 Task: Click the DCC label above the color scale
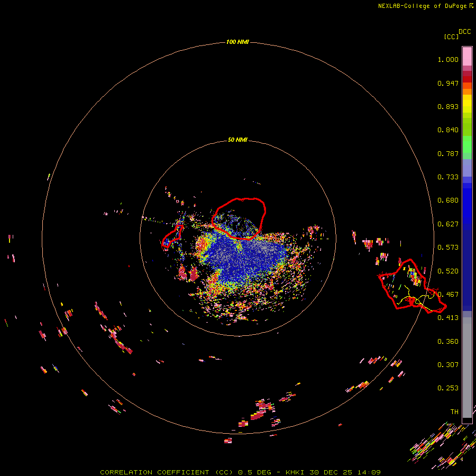(x=464, y=32)
